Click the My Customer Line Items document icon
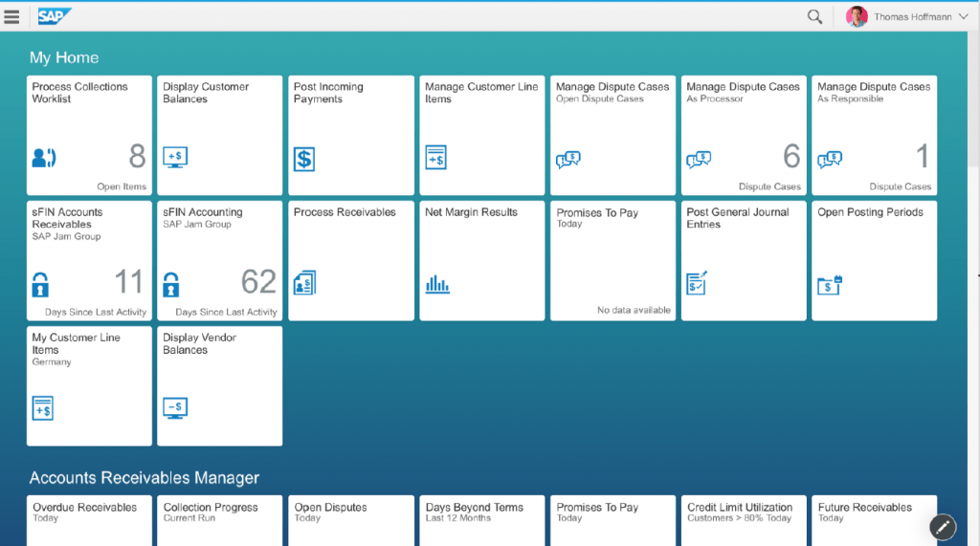Viewport: 980px width, 546px height. tap(42, 408)
